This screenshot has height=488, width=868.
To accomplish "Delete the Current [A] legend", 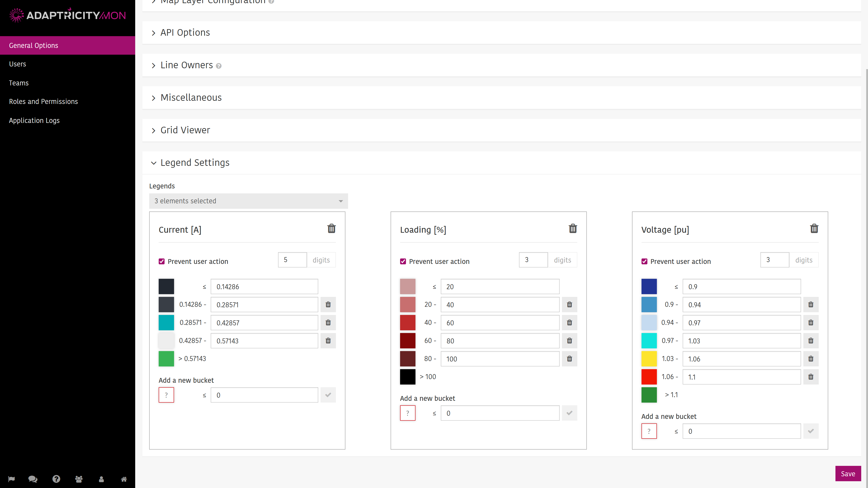I will (x=332, y=229).
